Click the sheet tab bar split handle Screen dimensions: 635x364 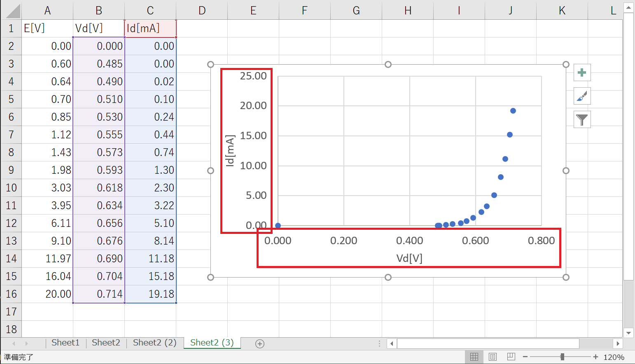[x=380, y=343]
